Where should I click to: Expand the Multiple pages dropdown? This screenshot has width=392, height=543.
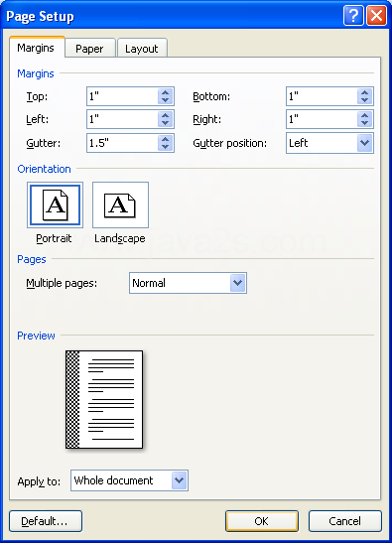tap(237, 283)
